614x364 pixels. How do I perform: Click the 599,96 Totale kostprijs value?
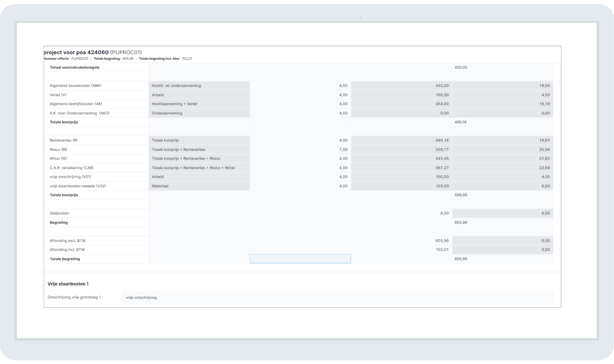coord(461,195)
